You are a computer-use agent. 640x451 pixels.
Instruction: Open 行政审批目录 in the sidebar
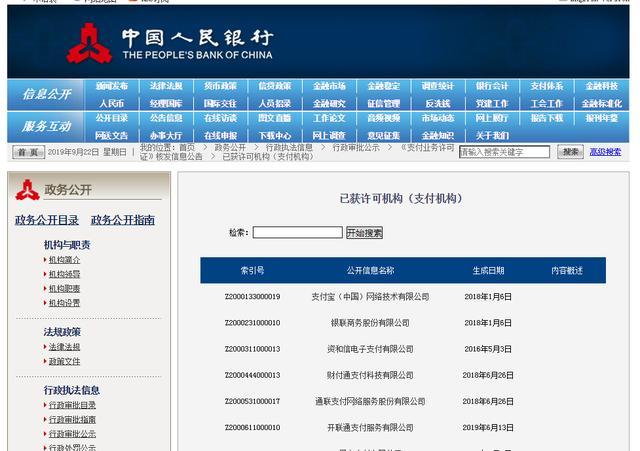pos(72,405)
